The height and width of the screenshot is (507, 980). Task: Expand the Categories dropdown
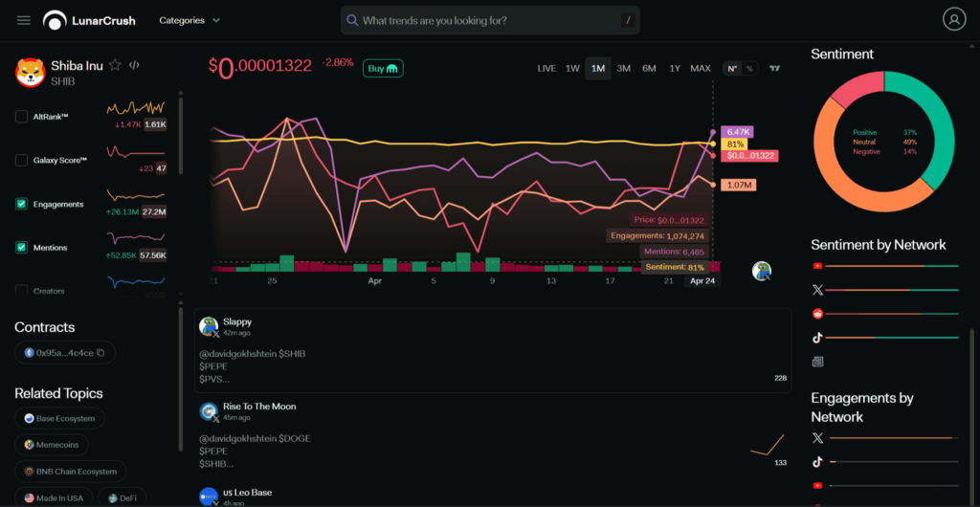click(x=189, y=20)
